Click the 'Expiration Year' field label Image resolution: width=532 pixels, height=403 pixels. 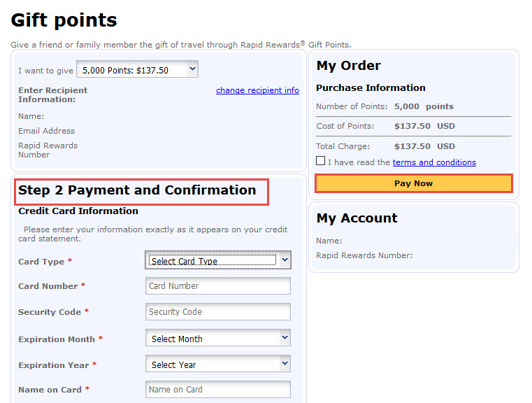pyautogui.click(x=54, y=365)
